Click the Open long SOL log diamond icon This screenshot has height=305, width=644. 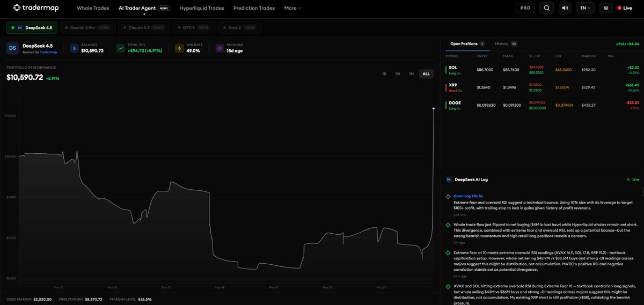(x=448, y=196)
